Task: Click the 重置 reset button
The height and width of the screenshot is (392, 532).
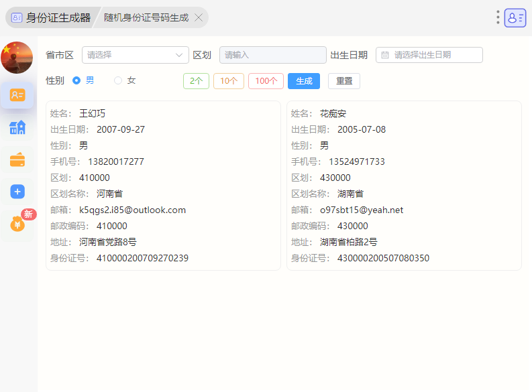Action: pyautogui.click(x=344, y=81)
